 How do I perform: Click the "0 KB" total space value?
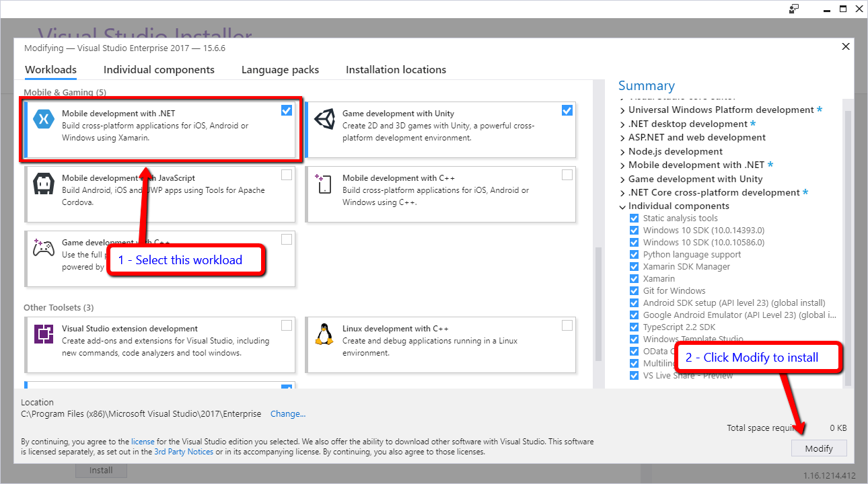(838, 428)
